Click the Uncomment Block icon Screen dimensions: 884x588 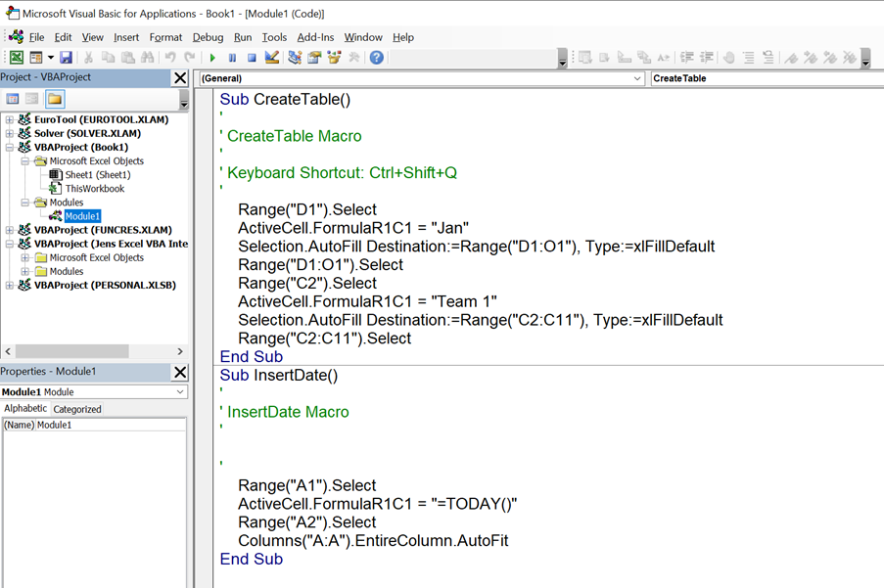point(768,57)
